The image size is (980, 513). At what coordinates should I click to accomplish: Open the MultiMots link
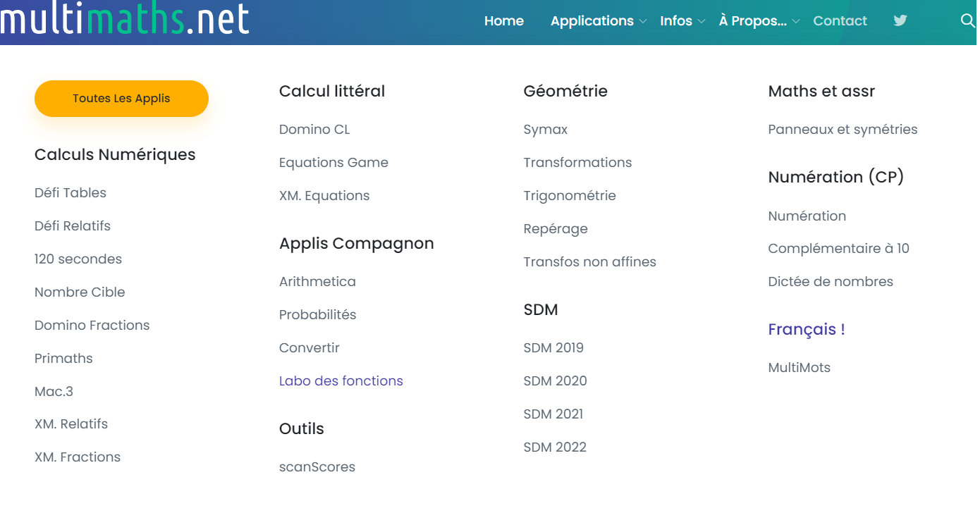coord(799,367)
